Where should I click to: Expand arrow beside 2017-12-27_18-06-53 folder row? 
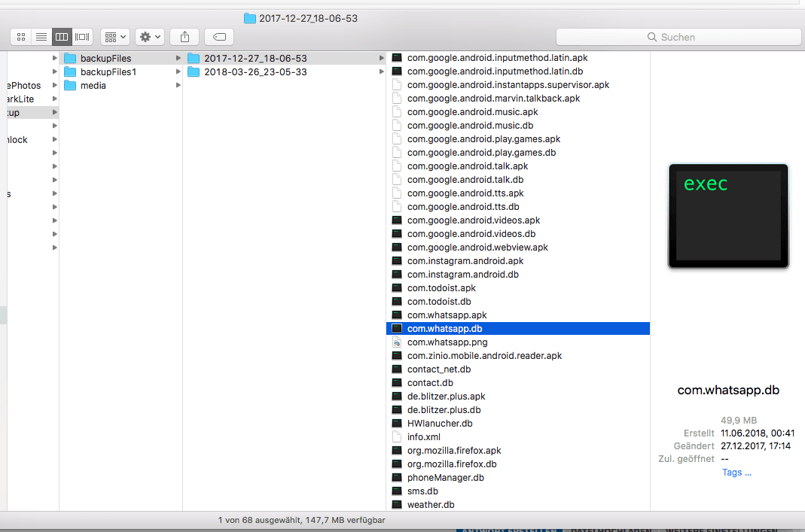click(382, 59)
